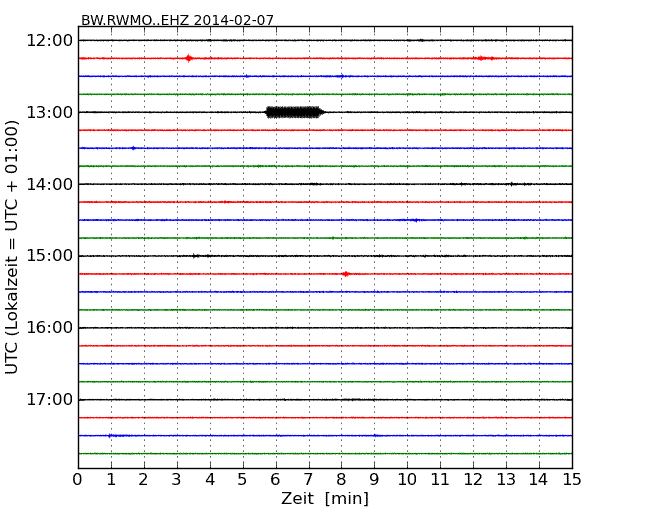The width and height of the screenshot is (650, 520).
Task: Click the x-axis tick label 8
Action: [341, 479]
